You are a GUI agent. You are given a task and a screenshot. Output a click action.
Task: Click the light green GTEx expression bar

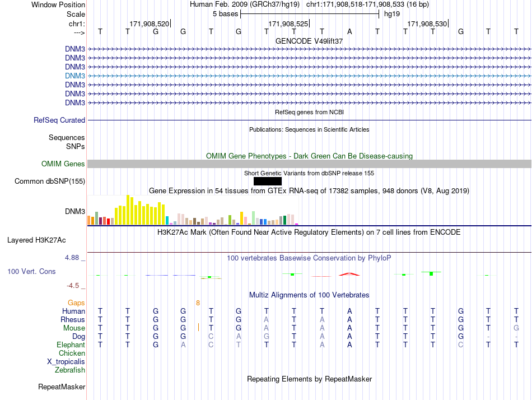[254, 218]
